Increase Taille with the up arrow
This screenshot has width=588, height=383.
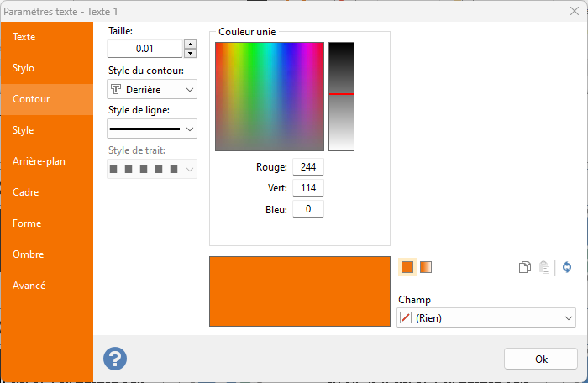click(x=190, y=44)
